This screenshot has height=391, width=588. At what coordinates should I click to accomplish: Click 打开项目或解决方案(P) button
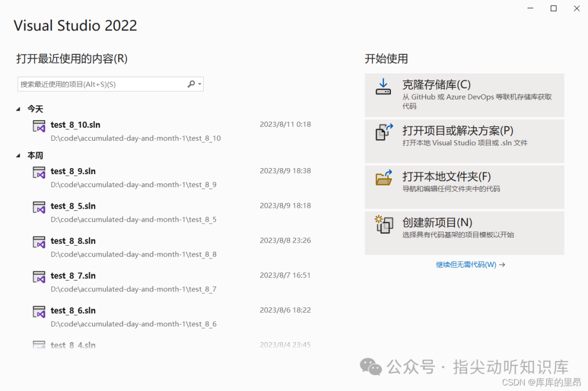464,141
